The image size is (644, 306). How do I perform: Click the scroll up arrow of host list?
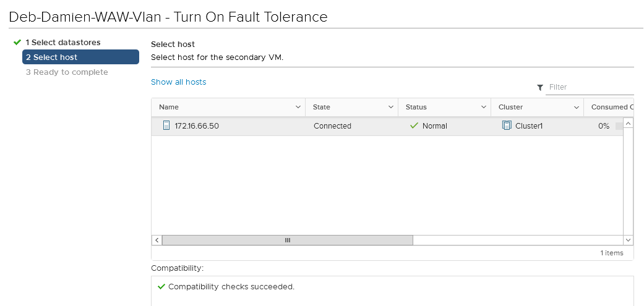(x=629, y=123)
